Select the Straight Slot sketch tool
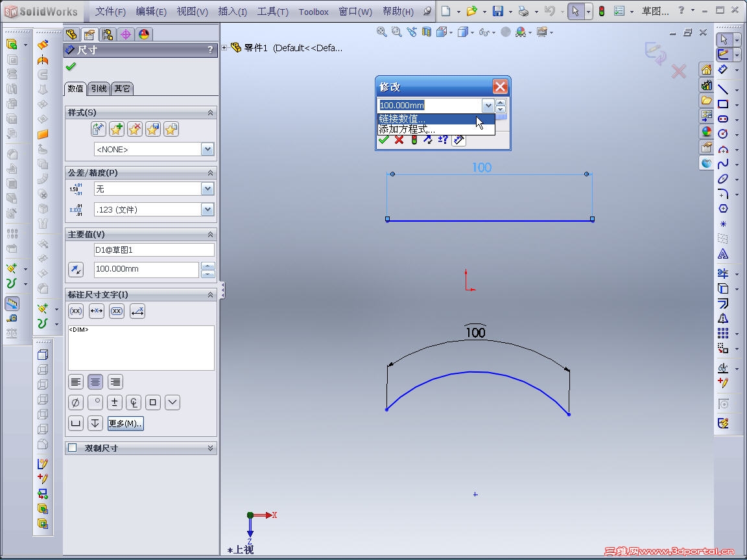 click(723, 119)
